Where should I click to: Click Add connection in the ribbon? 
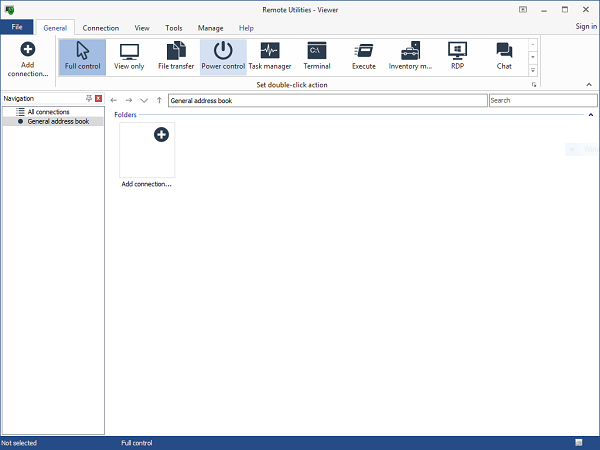(27, 59)
